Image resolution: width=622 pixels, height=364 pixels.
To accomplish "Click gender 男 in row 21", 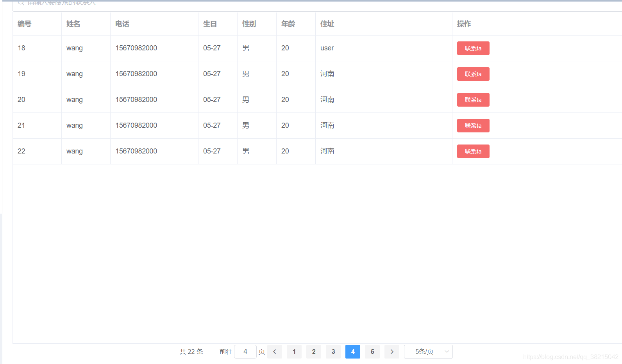I will (246, 125).
